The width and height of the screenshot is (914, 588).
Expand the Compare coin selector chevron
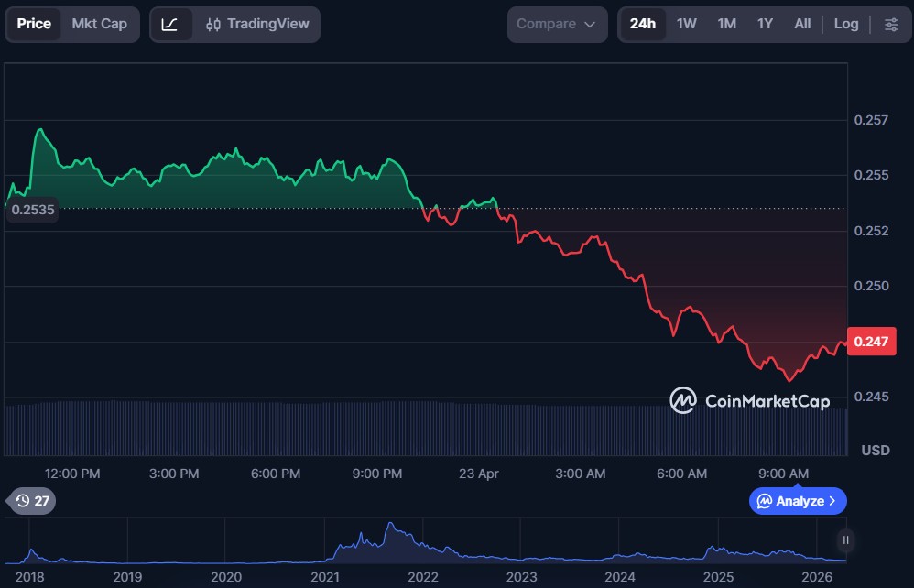click(x=591, y=24)
